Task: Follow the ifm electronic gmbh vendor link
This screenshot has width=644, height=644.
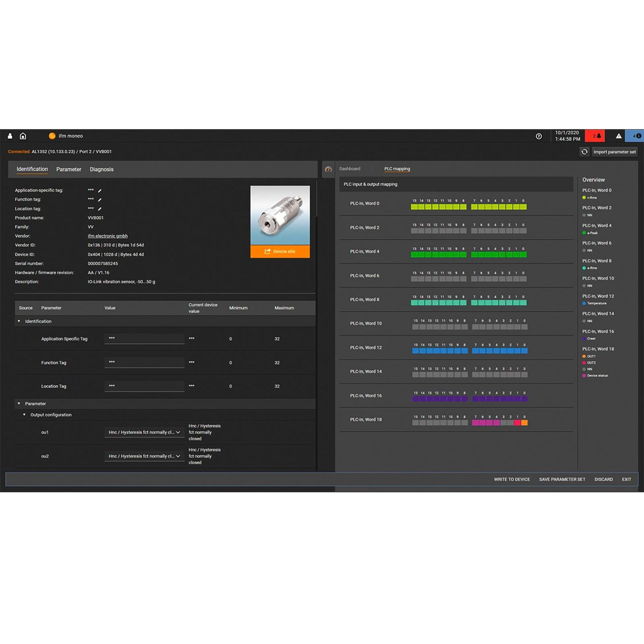Action: point(108,236)
